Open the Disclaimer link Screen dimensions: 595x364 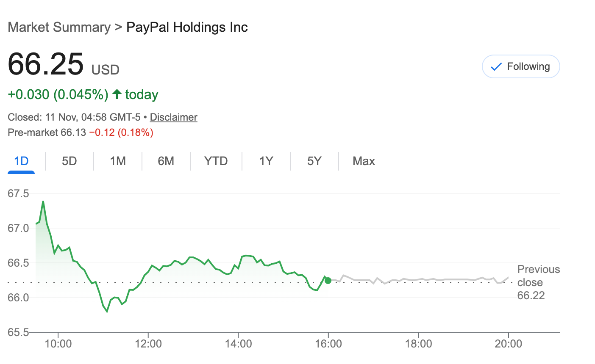coord(174,117)
